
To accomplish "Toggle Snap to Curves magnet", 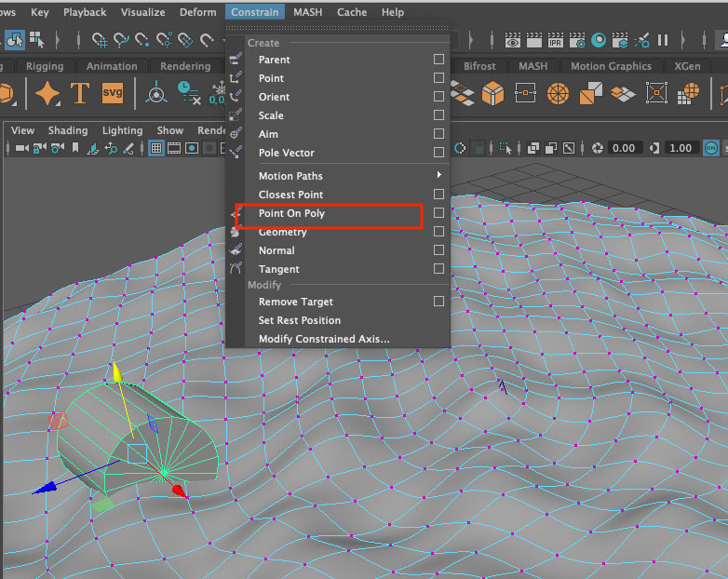I will pyautogui.click(x=121, y=41).
